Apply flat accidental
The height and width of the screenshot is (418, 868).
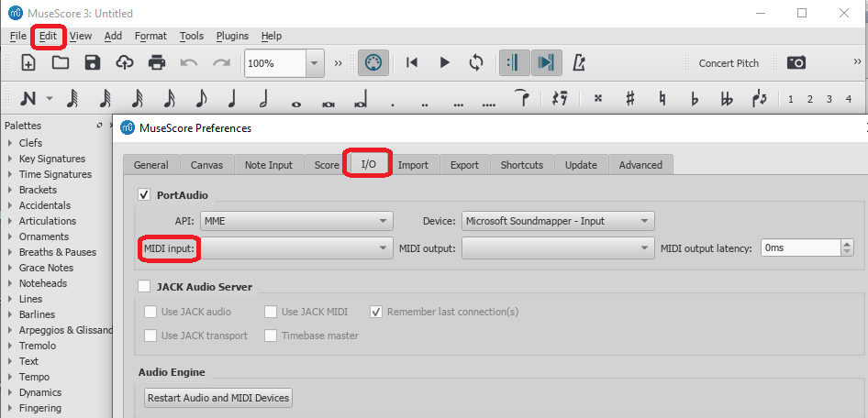[695, 98]
